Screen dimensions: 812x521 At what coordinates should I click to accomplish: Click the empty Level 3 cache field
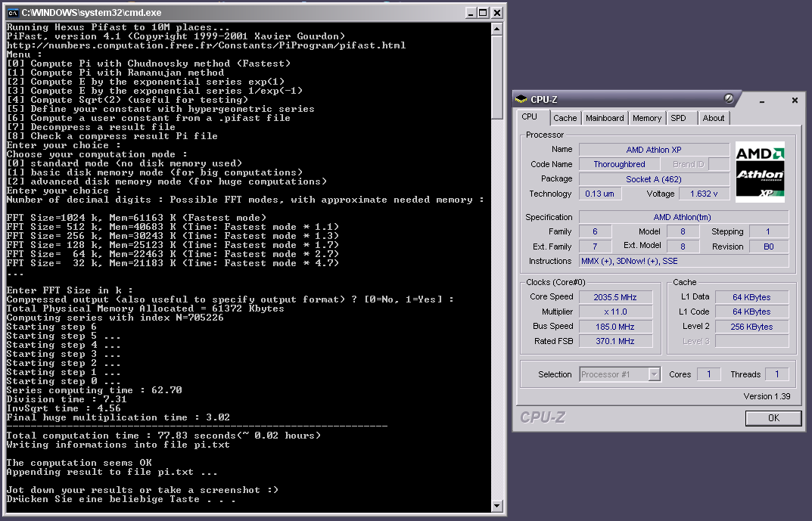(751, 341)
